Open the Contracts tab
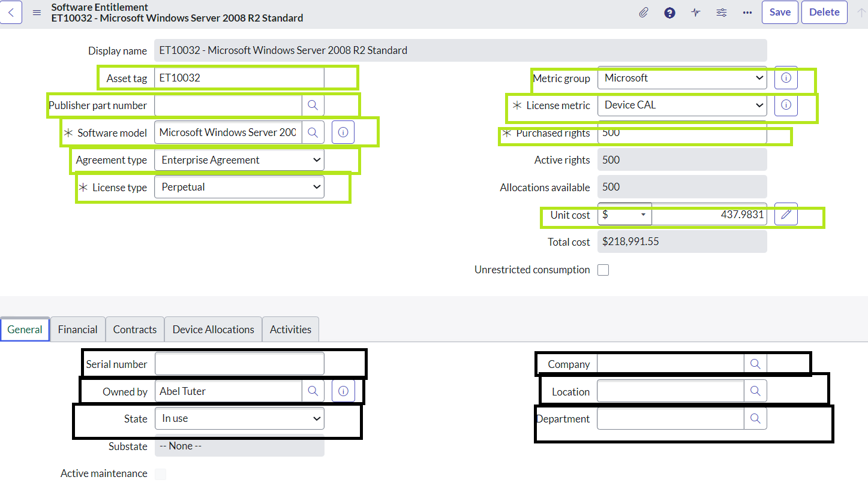The height and width of the screenshot is (486, 868). (x=134, y=329)
